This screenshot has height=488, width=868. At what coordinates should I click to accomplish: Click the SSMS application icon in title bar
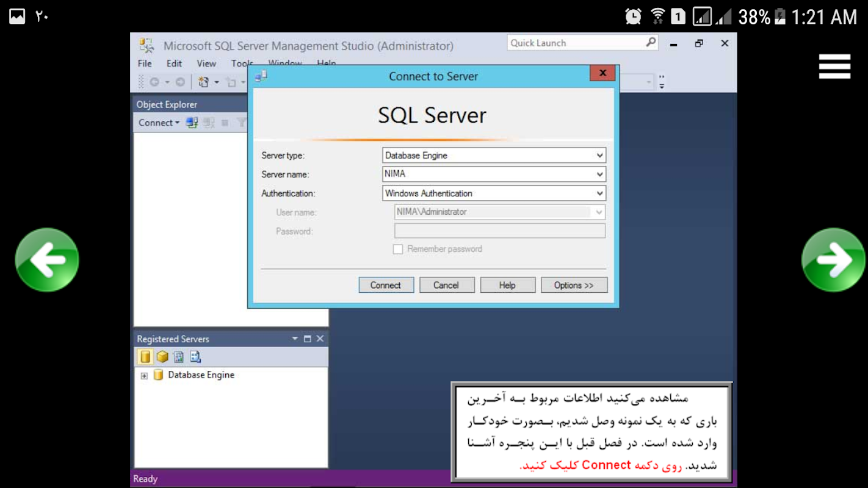[x=146, y=45]
